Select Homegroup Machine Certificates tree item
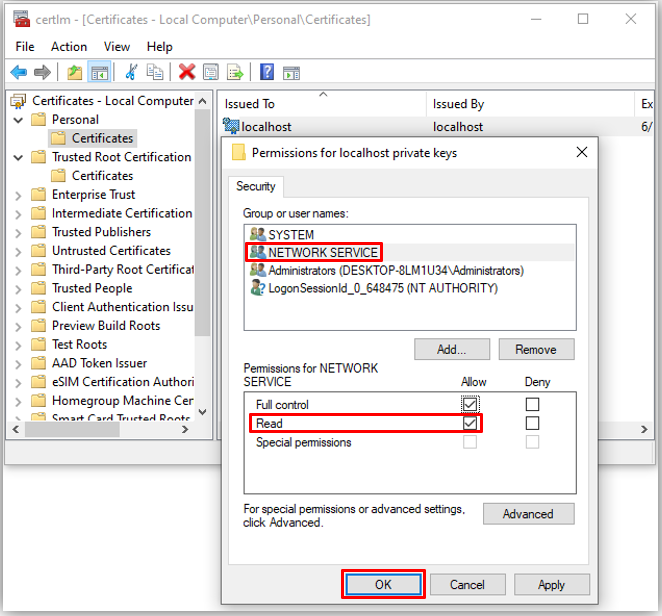Screen dimensions: 662x616 coord(123,400)
